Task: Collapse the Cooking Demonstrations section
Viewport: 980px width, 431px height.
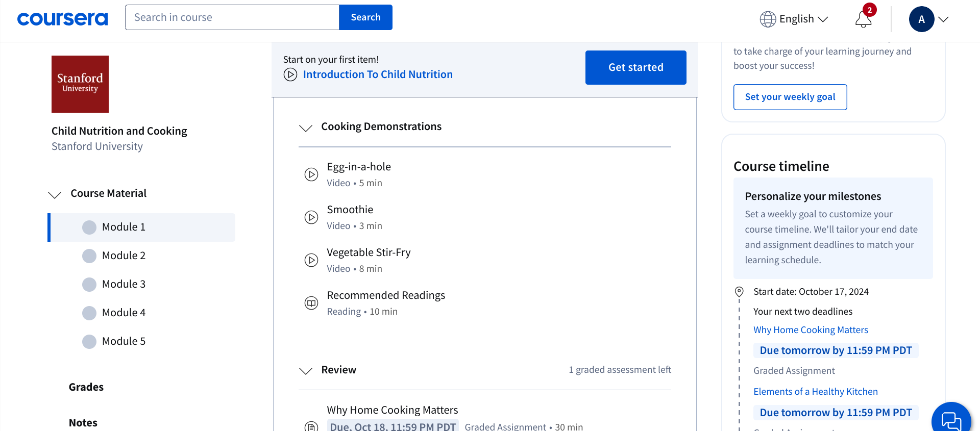Action: pyautogui.click(x=306, y=128)
